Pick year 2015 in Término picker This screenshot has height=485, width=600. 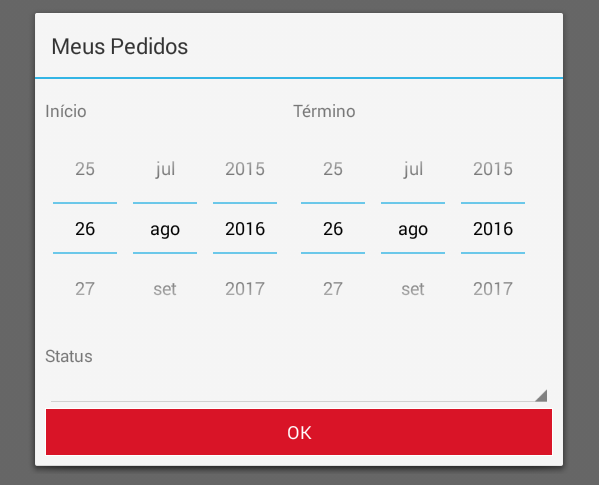coord(493,169)
